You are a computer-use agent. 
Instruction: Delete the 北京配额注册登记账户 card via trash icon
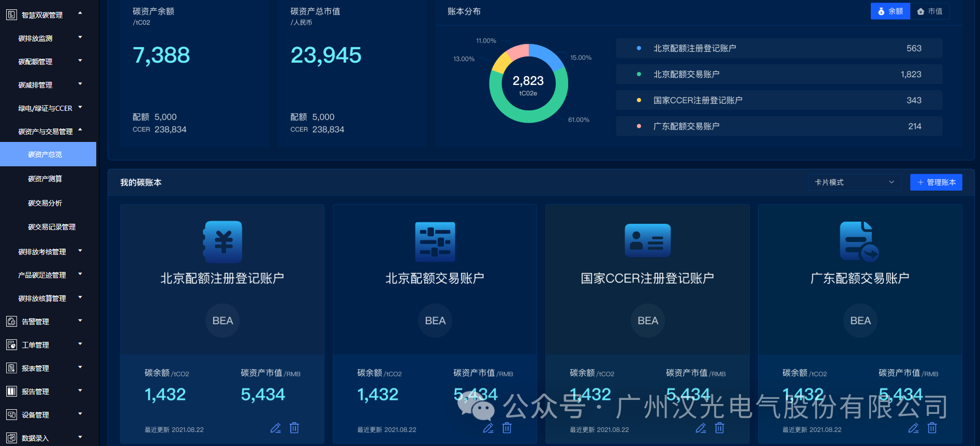tap(294, 428)
